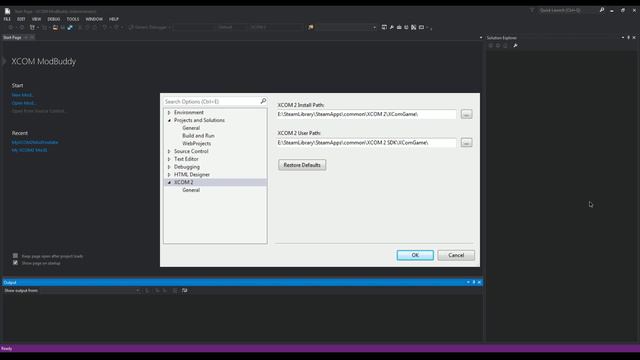The image size is (640, 360).
Task: Expand the Source Control node
Action: (x=169, y=151)
